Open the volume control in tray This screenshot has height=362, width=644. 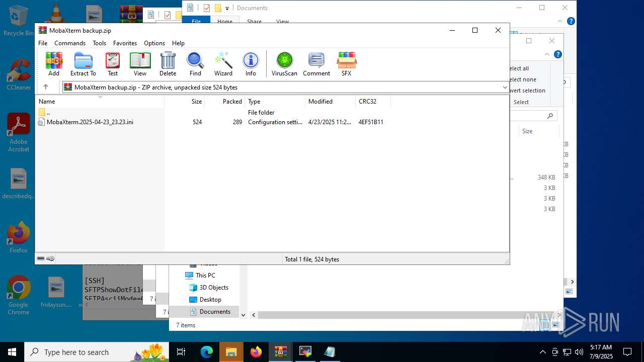(579, 352)
